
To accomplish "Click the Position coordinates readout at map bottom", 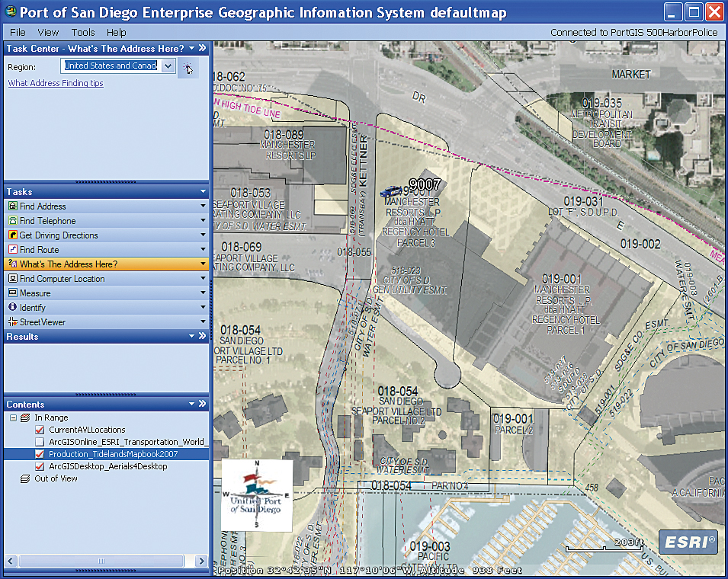I will 370,570.
